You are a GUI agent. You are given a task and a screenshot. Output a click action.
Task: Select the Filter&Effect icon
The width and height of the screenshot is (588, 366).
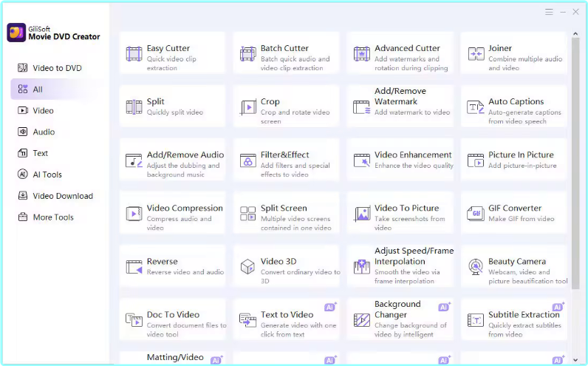[x=248, y=160]
